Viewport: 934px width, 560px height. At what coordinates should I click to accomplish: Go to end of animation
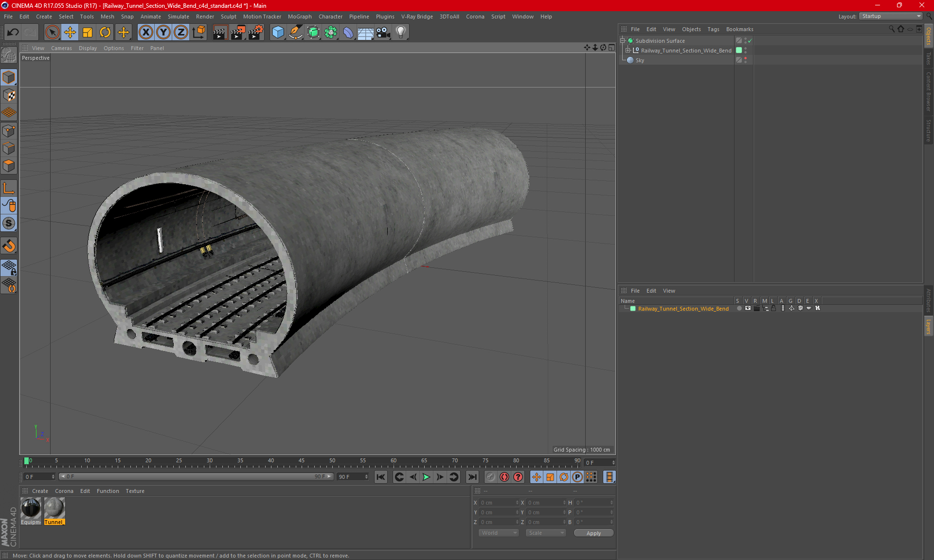[x=472, y=477]
